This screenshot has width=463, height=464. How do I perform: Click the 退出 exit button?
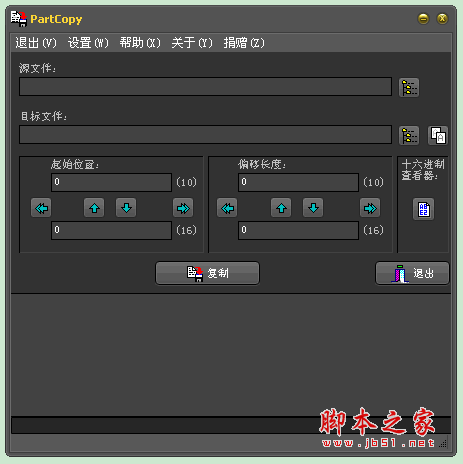(x=412, y=273)
